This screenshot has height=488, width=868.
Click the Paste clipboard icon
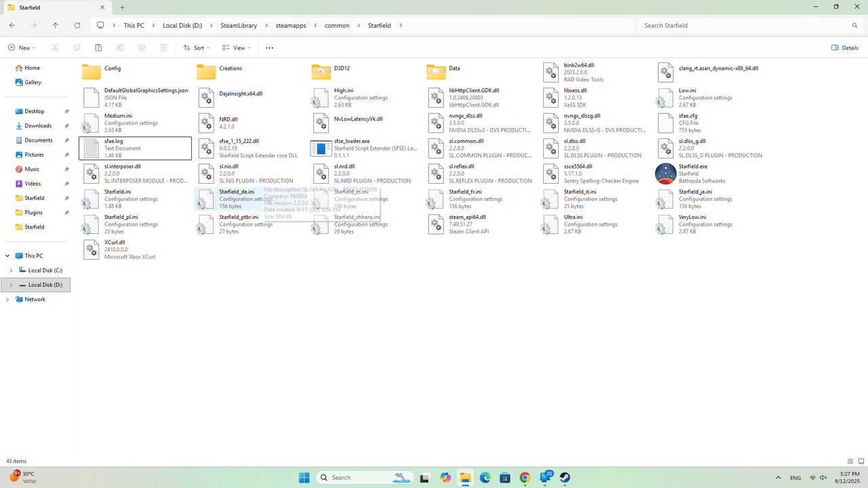[x=98, y=47]
